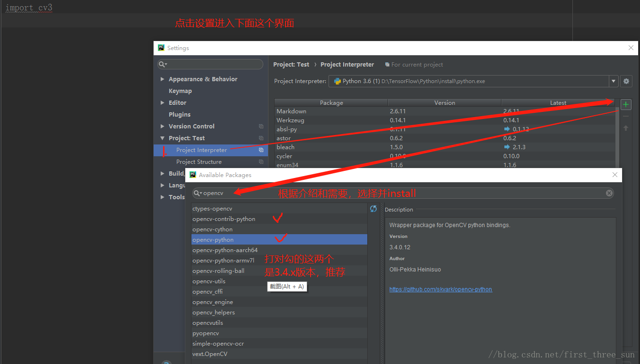Select the Markdown row in installed packages
This screenshot has height=364, width=640.
[x=445, y=111]
